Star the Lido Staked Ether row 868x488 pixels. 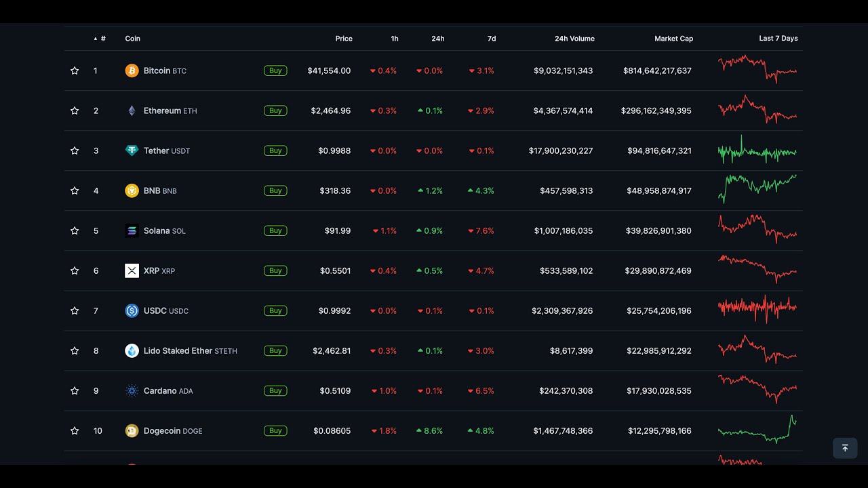tap(75, 350)
